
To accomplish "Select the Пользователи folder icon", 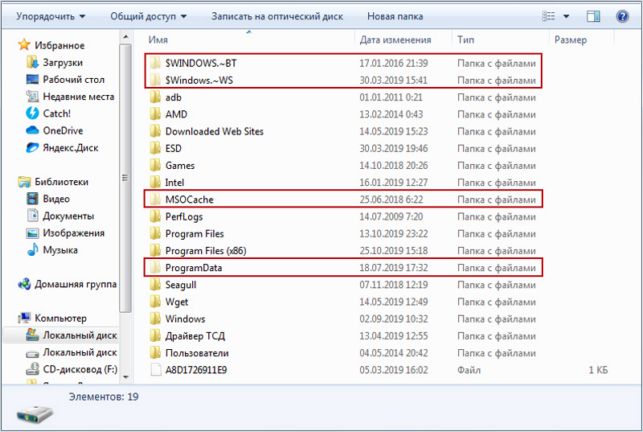I will click(155, 352).
